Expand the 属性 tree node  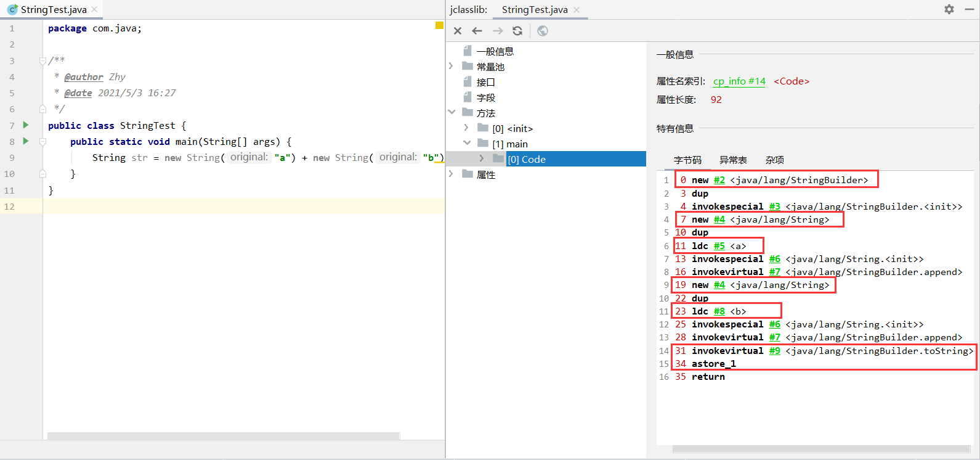[451, 174]
